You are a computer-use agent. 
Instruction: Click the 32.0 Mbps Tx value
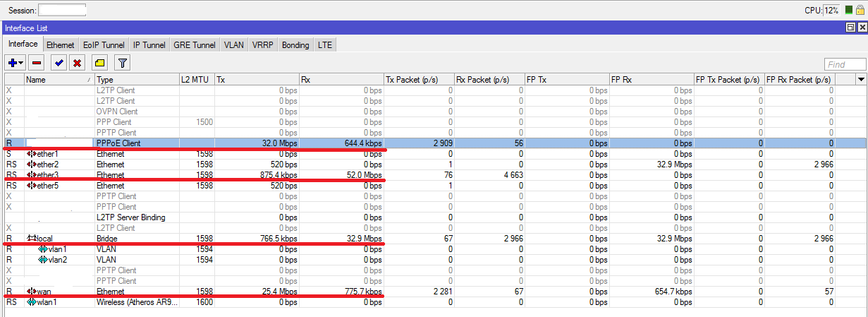tap(279, 143)
